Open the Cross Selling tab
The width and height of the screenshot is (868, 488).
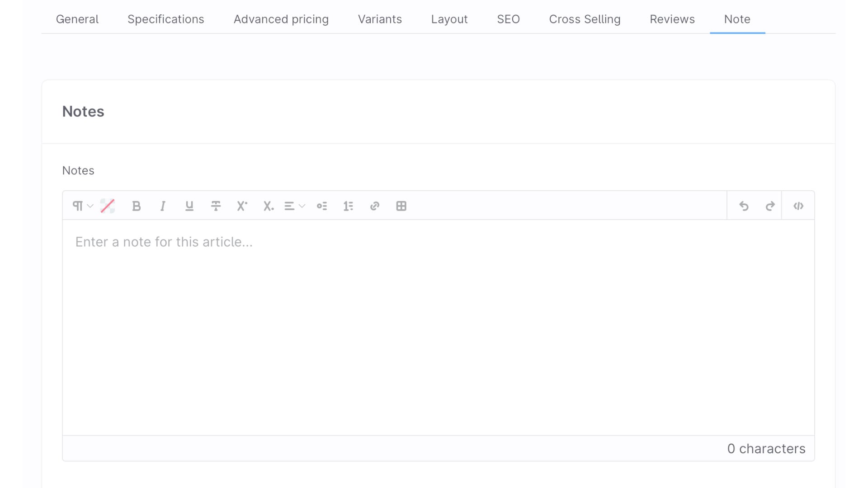click(585, 19)
